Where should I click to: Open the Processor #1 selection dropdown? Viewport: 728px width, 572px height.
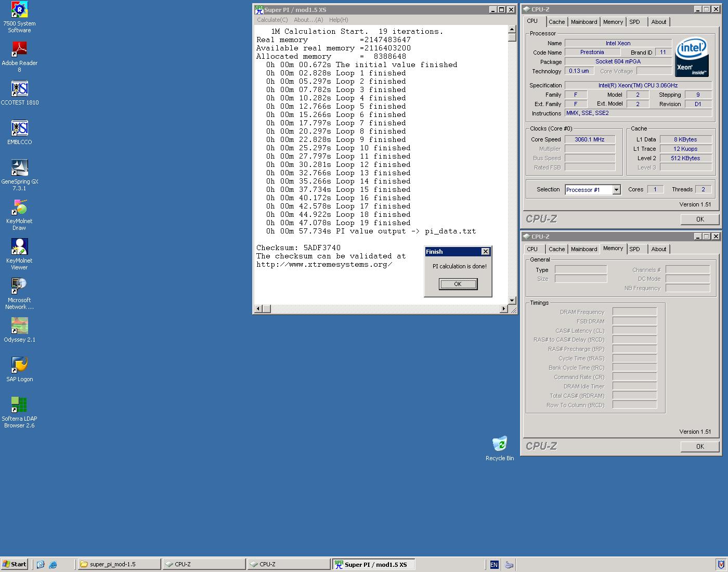tap(617, 190)
